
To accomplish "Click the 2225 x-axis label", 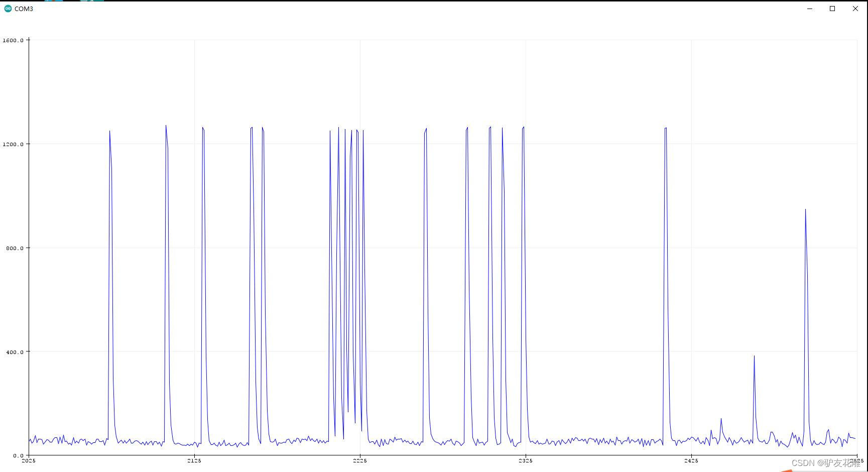I will point(360,460).
